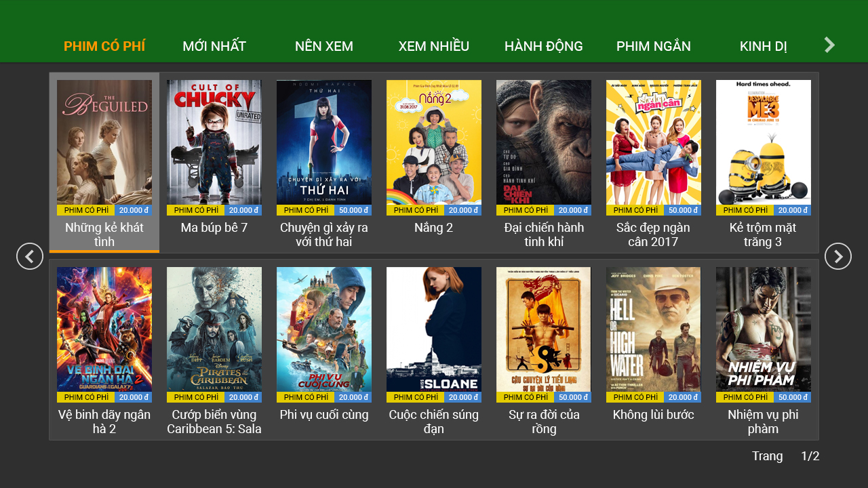This screenshot has height=488, width=868.
Task: Select Miss Sloane movie poster
Action: (x=434, y=329)
